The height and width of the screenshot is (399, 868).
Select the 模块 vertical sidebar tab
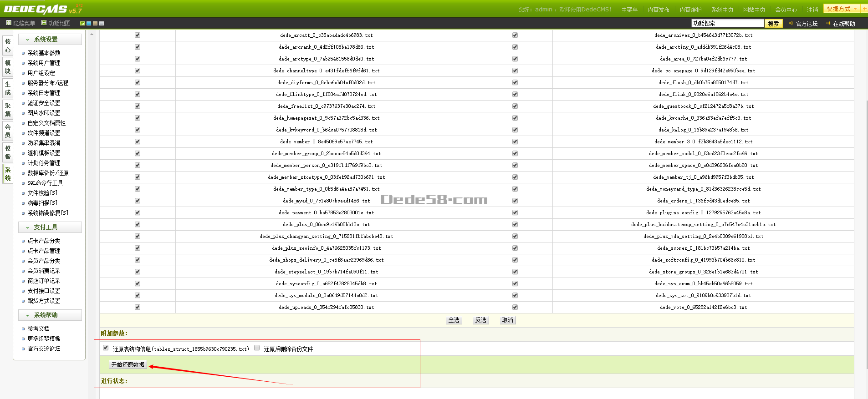click(8, 67)
